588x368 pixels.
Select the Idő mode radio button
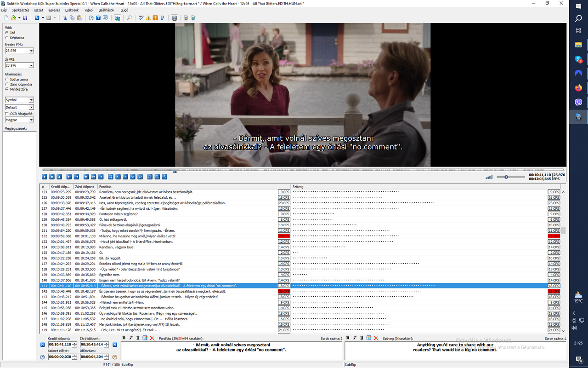pos(11,33)
